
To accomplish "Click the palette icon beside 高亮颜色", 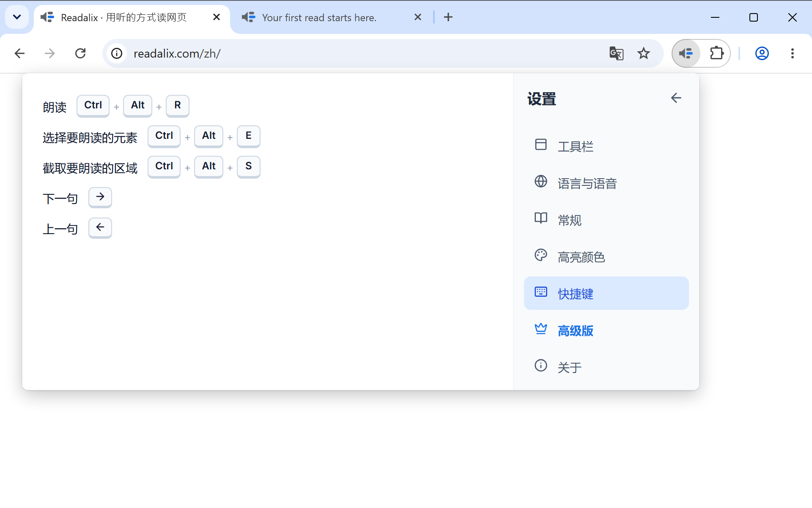I will pyautogui.click(x=541, y=255).
